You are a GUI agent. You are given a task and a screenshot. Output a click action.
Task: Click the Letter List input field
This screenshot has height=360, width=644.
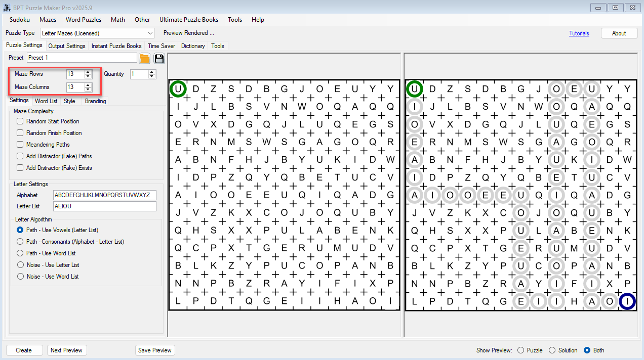[105, 206]
